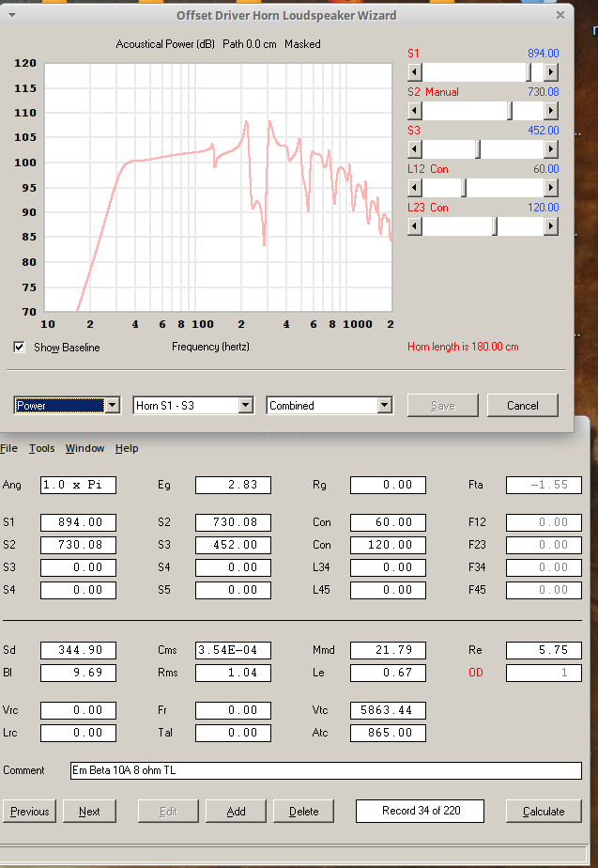Viewport: 598px width, 868px height.
Task: Open the Horn S1 - S3 dropdown
Action: click(x=246, y=405)
